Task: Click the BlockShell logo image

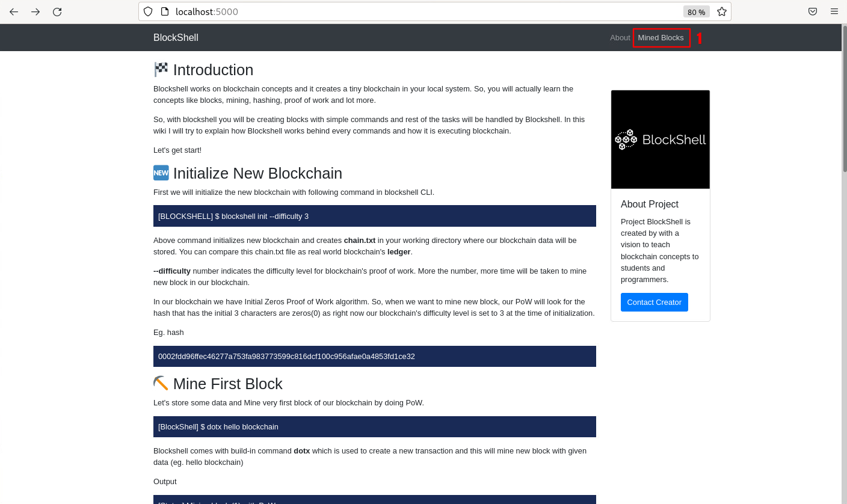Action: (660, 140)
